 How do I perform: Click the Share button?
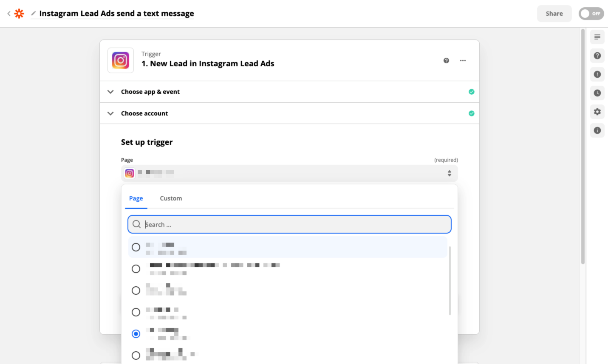[554, 14]
